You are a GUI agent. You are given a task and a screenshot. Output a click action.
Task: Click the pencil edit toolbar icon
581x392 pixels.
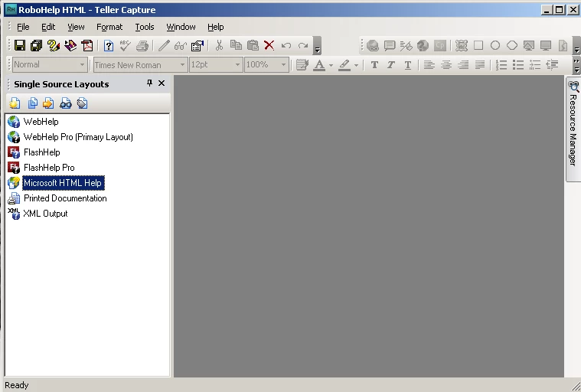pos(164,46)
